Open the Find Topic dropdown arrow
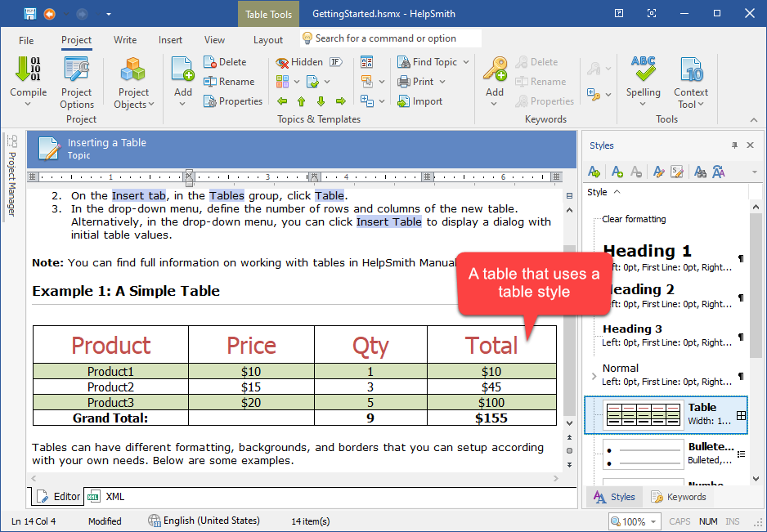This screenshot has height=532, width=767. pyautogui.click(x=466, y=62)
